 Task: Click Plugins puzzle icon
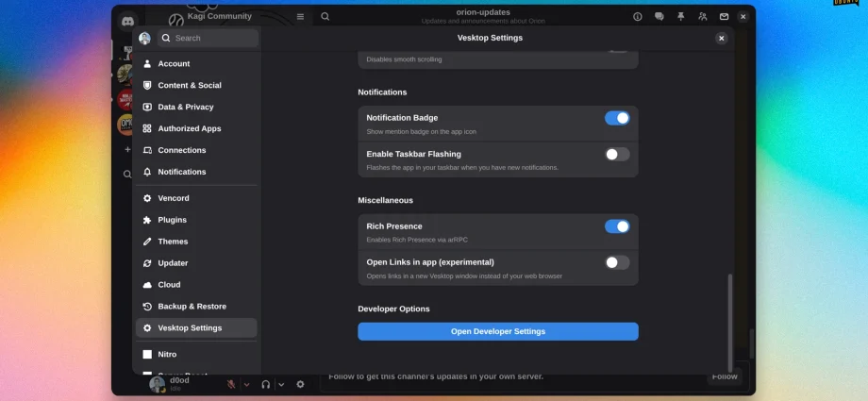coord(147,220)
